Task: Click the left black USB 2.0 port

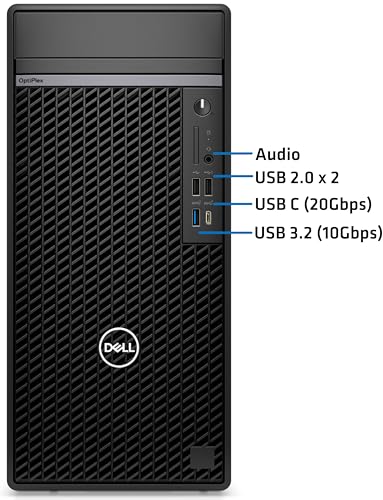Action: [196, 187]
